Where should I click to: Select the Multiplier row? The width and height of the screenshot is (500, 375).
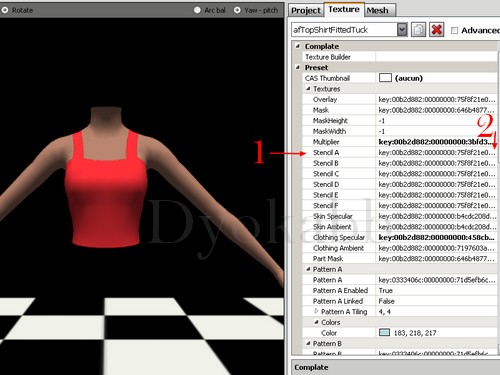tap(400, 142)
